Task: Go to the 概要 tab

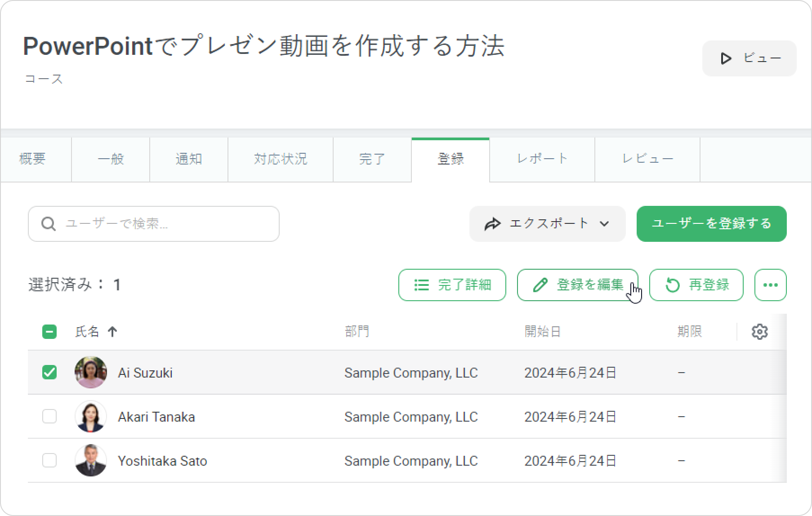Action: (32, 159)
